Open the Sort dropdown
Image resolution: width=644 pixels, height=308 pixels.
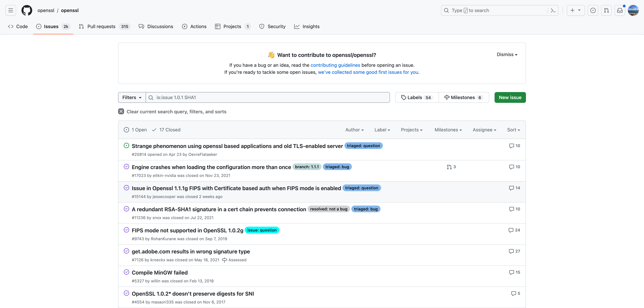tap(513, 130)
